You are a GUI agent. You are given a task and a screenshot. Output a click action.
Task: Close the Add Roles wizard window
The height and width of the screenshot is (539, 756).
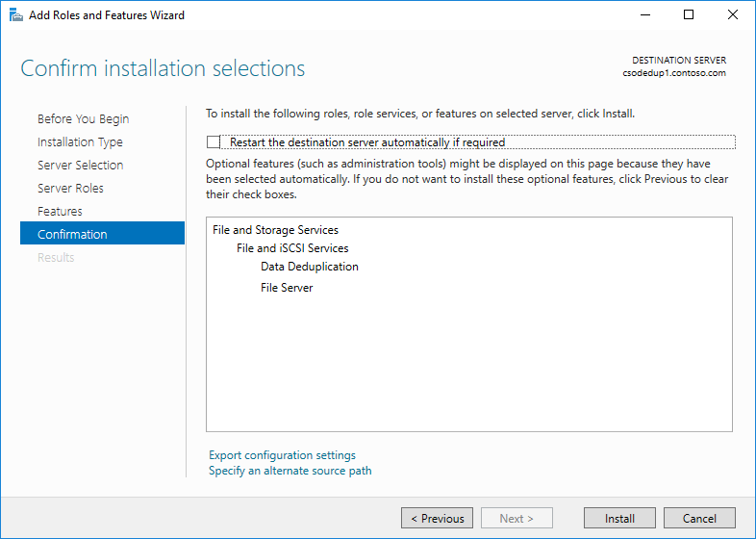(733, 14)
